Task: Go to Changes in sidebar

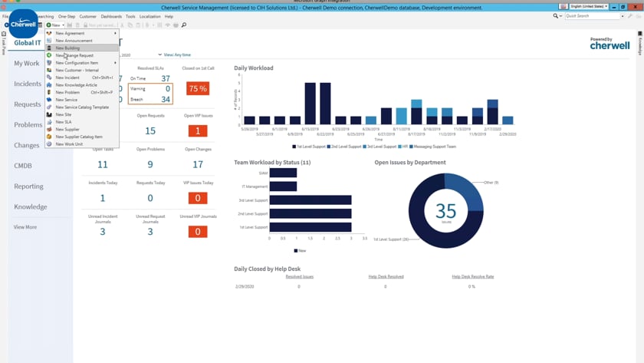Action: tap(27, 146)
